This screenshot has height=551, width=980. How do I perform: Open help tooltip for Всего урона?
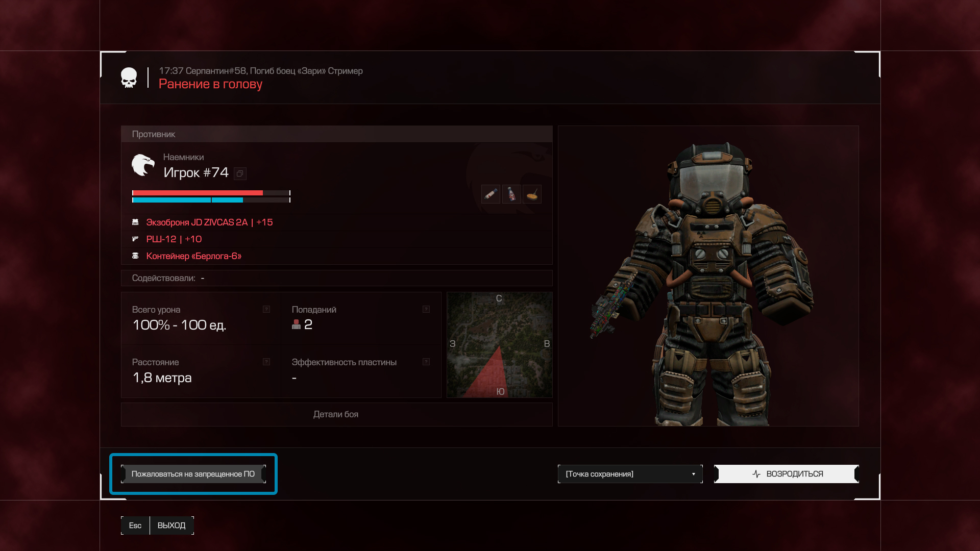point(266,309)
